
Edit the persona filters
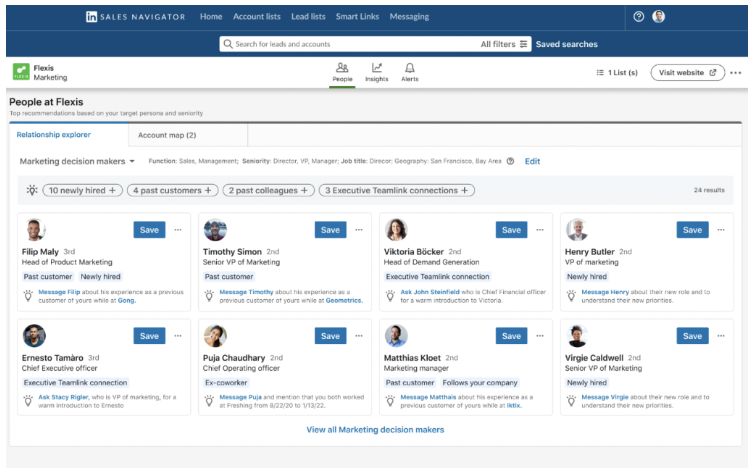click(532, 161)
